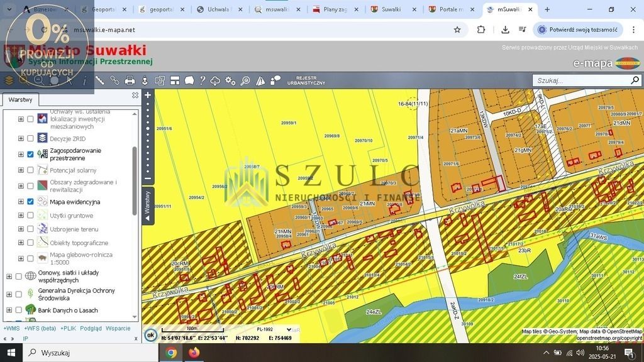Screen dimensions: 644x362
Task: Uncheck the Zagospodarowanie przestrzenne layer
Action: [x=30, y=155]
